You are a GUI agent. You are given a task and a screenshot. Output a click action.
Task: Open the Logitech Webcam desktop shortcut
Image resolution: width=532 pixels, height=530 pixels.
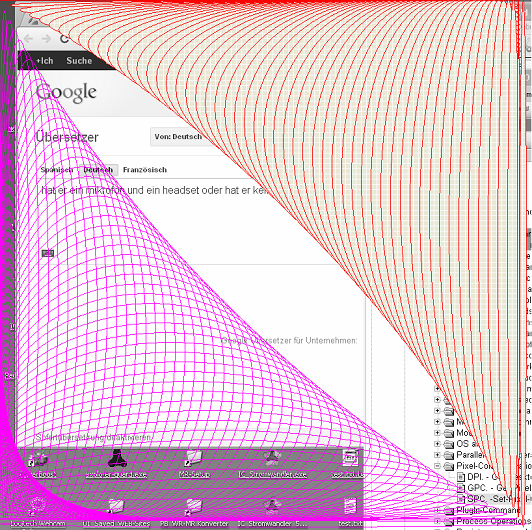(x=38, y=512)
